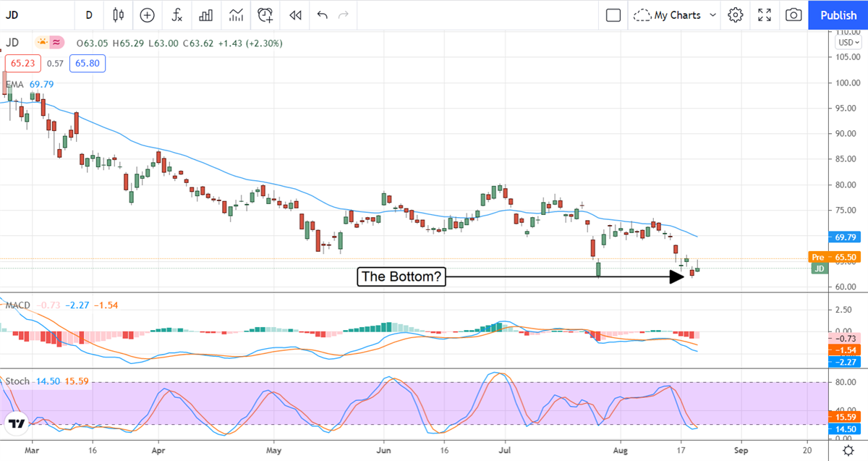This screenshot has height=461, width=868.
Task: Select the layout square icon
Action: pos(613,14)
